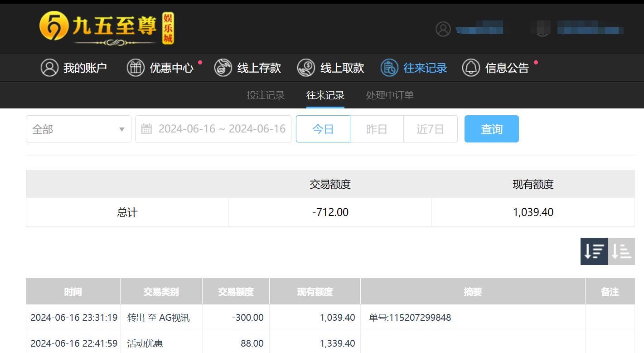Switch to the 投注记录 tab
The width and height of the screenshot is (644, 353).
tap(266, 95)
